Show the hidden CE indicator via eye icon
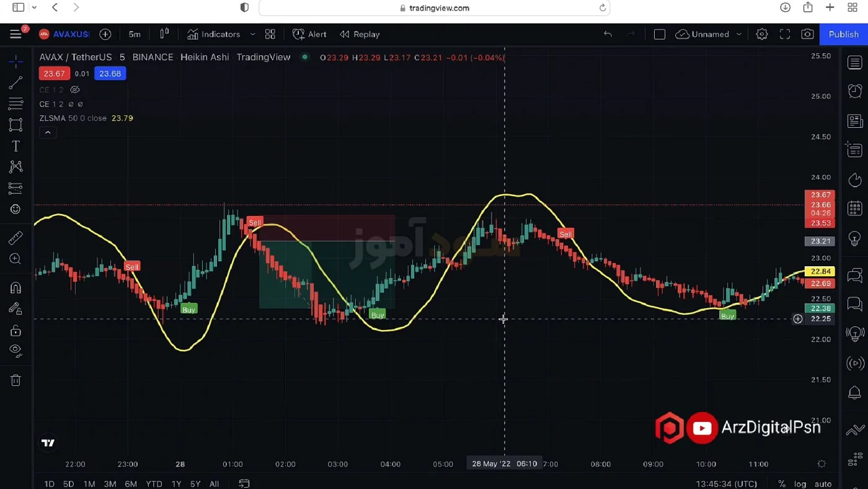 tap(75, 90)
